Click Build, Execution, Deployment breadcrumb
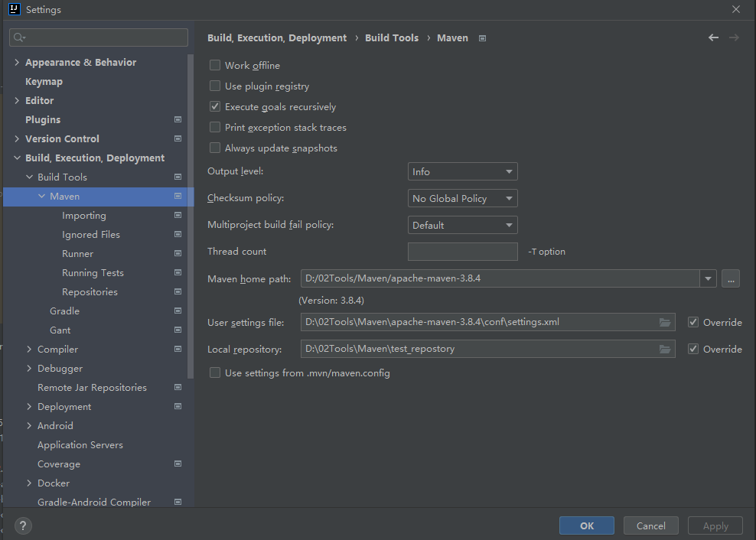This screenshot has height=540, width=756. (277, 38)
